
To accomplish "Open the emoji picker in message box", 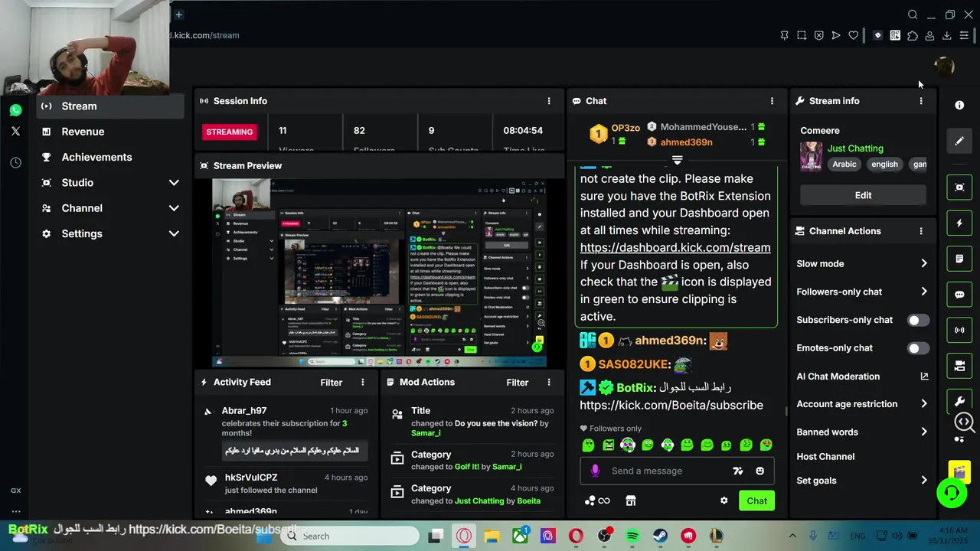I will [x=759, y=471].
